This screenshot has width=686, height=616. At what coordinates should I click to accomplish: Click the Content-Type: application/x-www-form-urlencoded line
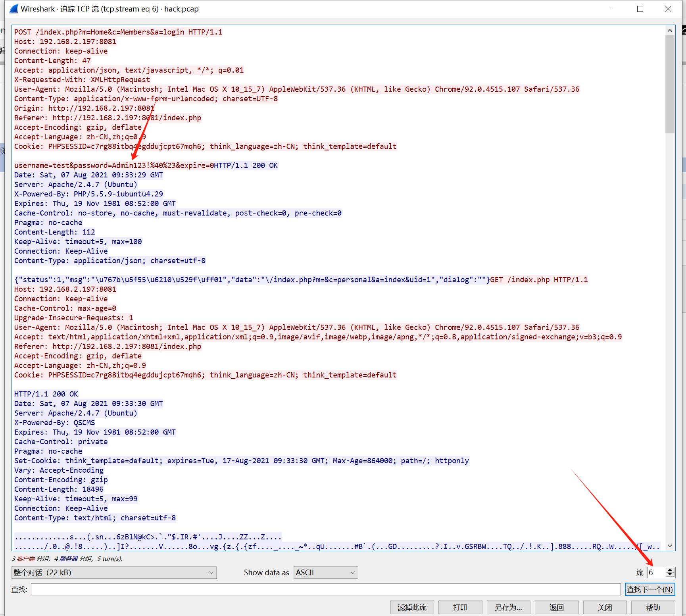click(x=146, y=99)
